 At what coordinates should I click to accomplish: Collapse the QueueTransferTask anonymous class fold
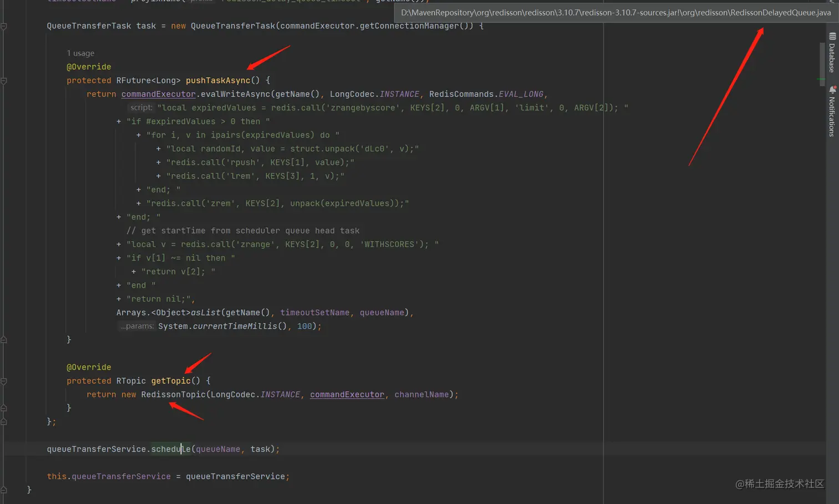tap(3, 26)
